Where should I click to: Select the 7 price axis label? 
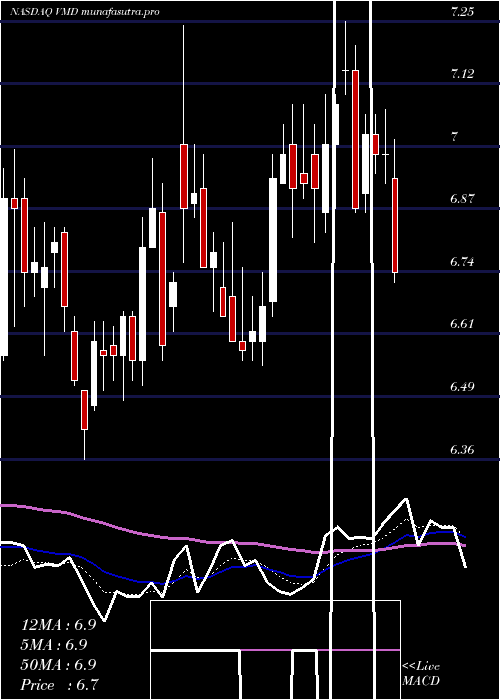click(x=454, y=137)
